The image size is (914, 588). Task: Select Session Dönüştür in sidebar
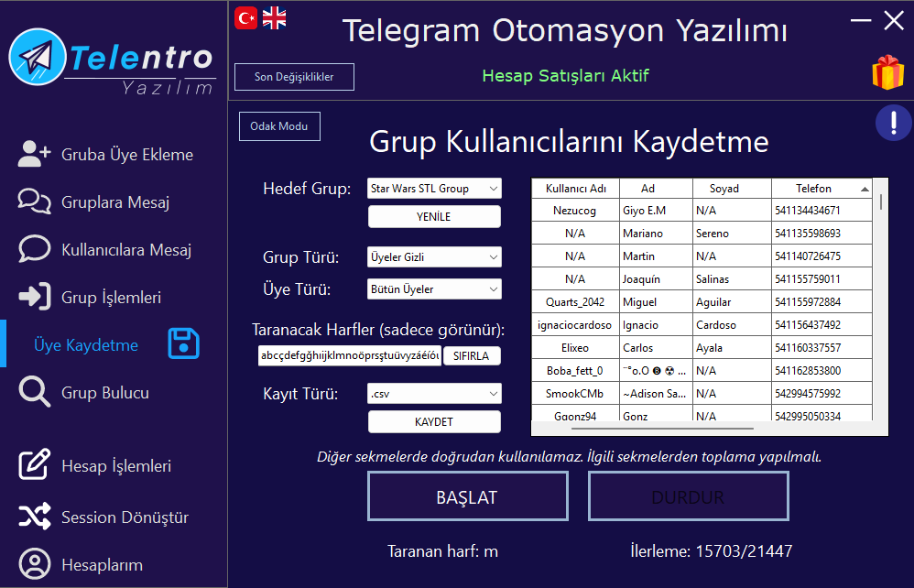125,517
